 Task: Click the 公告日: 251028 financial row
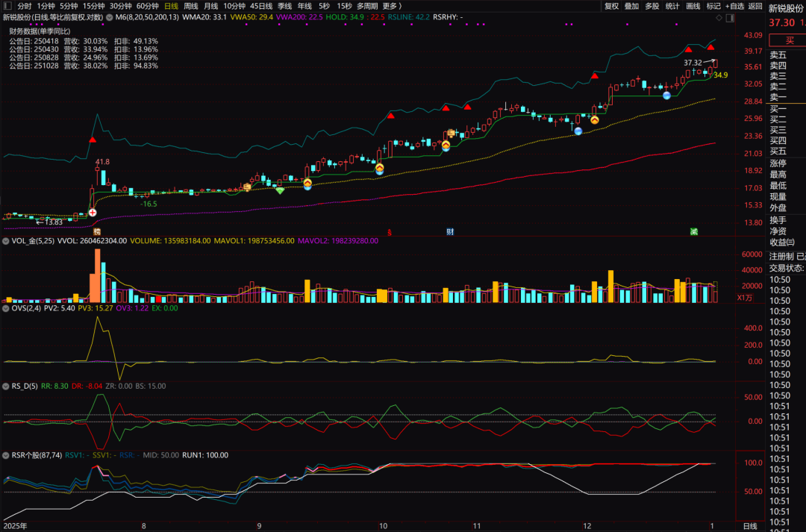pos(84,66)
